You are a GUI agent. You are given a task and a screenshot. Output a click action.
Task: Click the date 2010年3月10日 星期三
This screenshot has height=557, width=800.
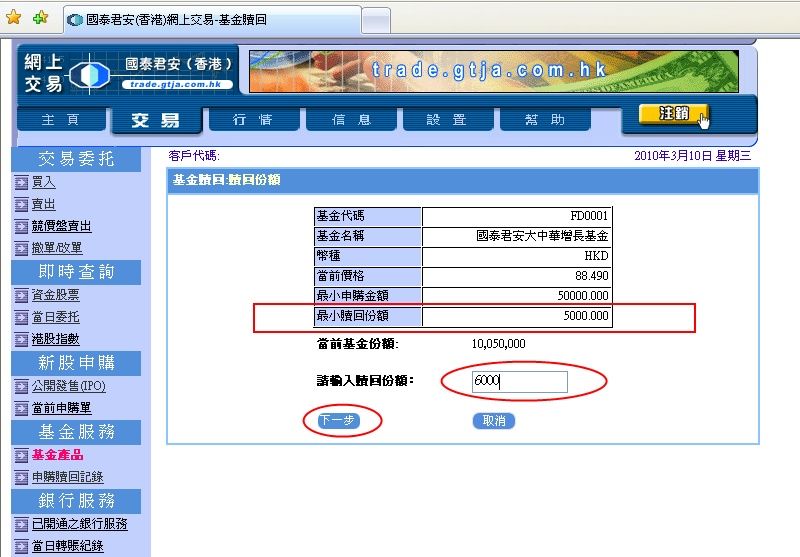click(692, 156)
